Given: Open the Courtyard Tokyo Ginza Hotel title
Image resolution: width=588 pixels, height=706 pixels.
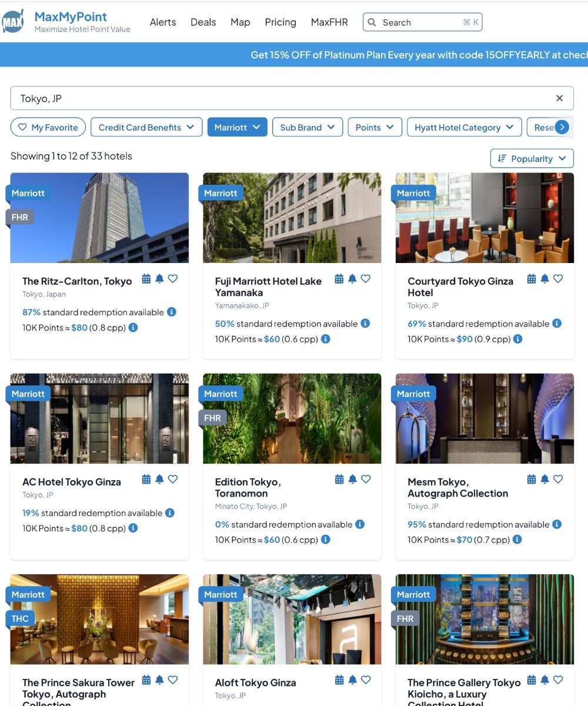Looking at the screenshot, I should (460, 287).
